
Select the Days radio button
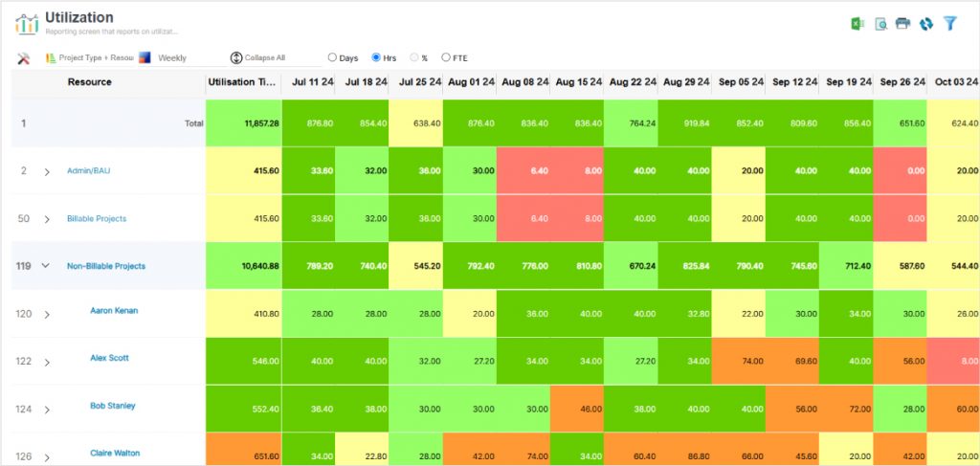point(332,58)
